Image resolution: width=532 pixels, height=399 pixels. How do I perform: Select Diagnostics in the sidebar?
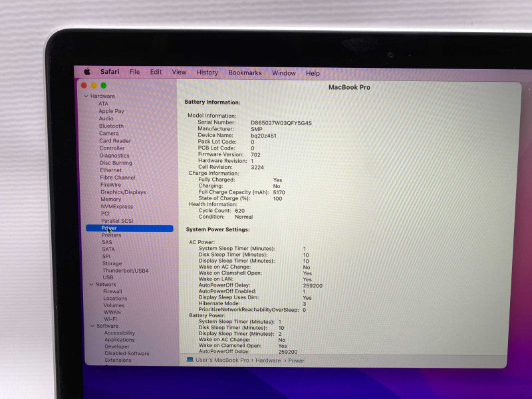(114, 156)
